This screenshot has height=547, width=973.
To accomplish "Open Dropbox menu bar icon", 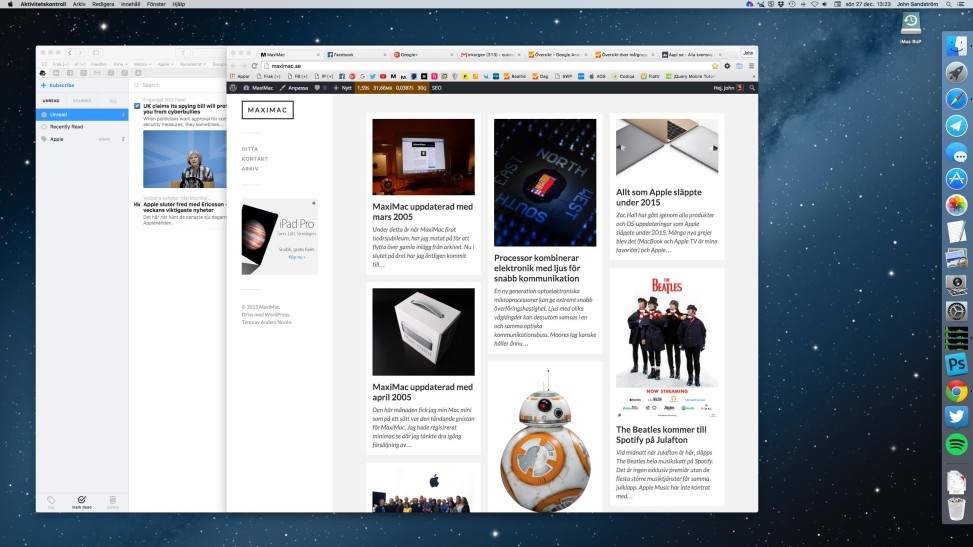I will pyautogui.click(x=781, y=4).
